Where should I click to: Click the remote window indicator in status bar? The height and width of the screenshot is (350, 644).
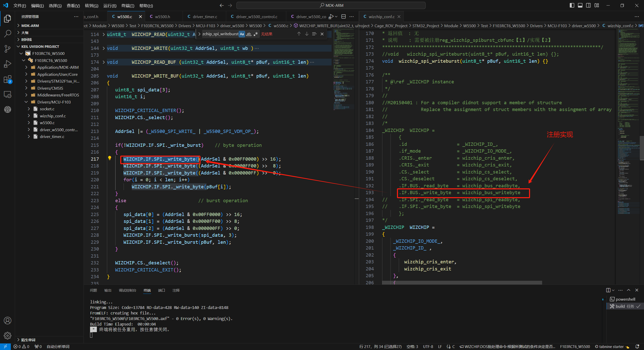5,347
